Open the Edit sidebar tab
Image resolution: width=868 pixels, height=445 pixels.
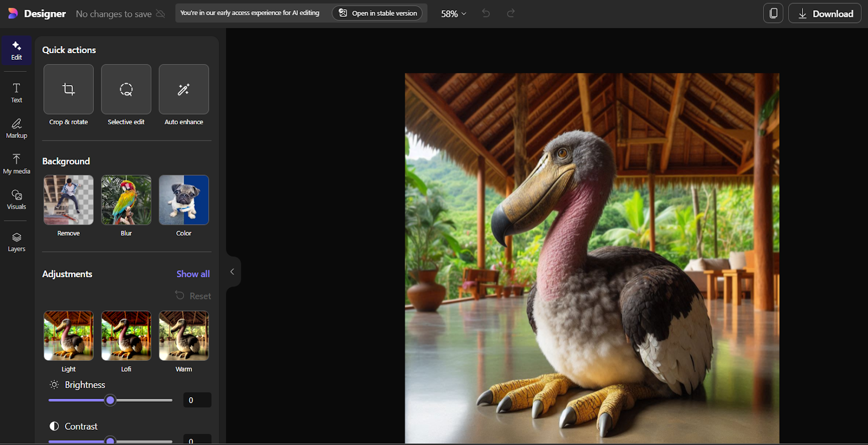click(16, 50)
